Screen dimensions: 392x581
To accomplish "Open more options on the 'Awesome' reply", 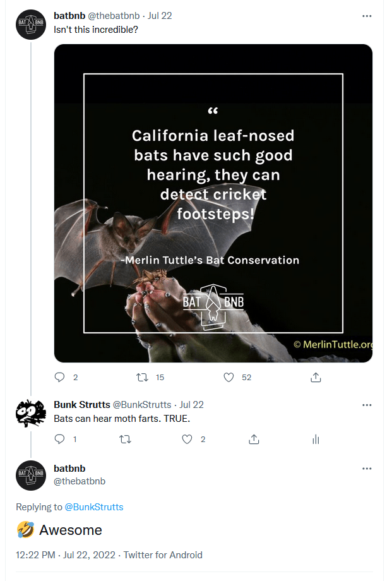I will point(367,469).
